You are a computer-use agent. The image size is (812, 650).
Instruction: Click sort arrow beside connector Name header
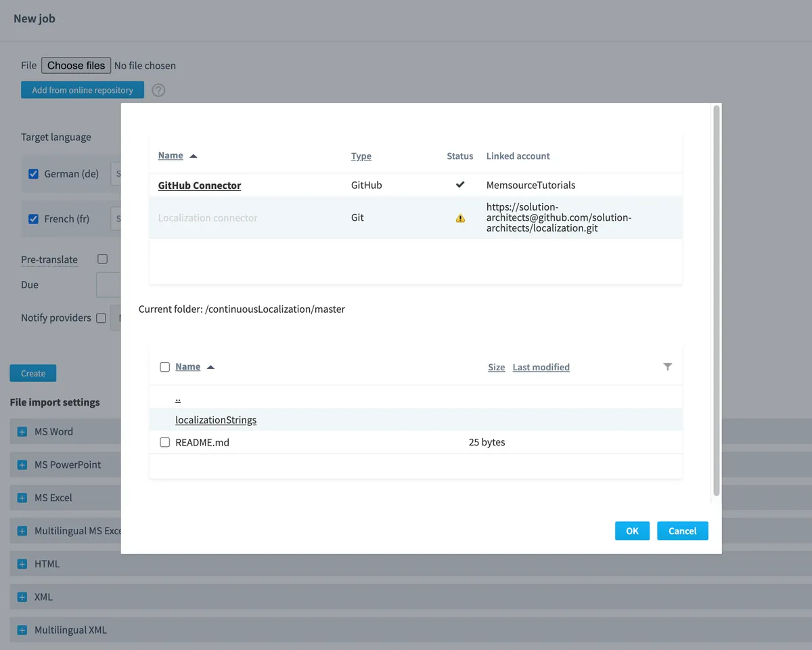[194, 156]
